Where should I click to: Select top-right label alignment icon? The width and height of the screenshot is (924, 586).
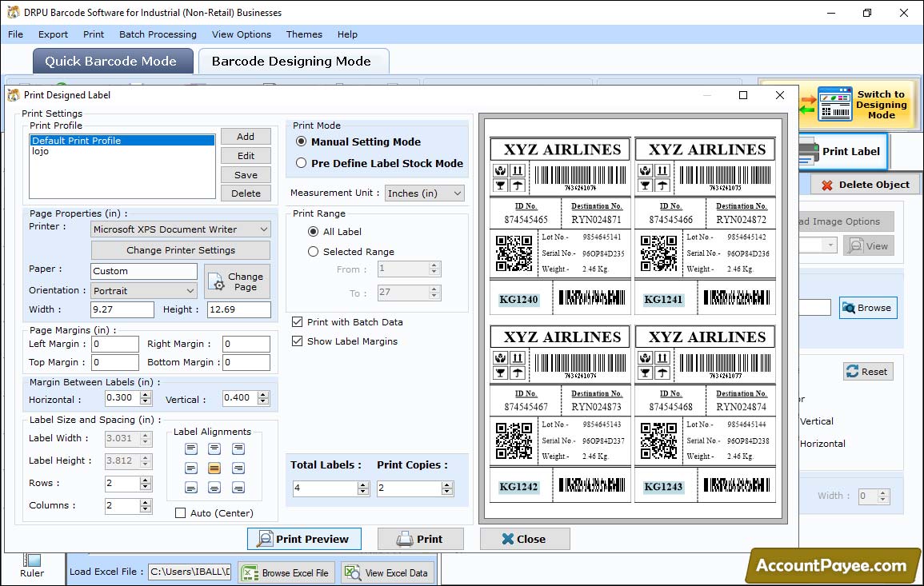238,448
